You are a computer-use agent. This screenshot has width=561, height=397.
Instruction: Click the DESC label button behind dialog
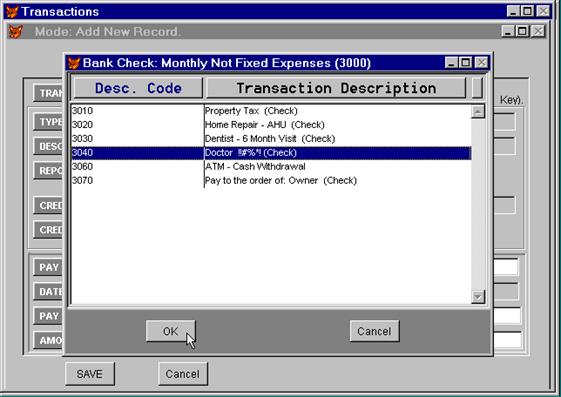tap(49, 146)
